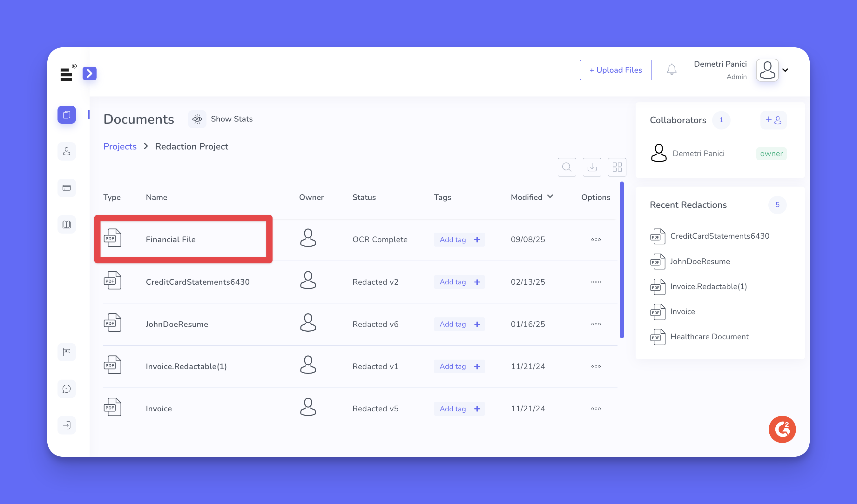Screen dimensions: 857x504
Task: Open the chat bubble sidebar icon
Action: [67, 388]
